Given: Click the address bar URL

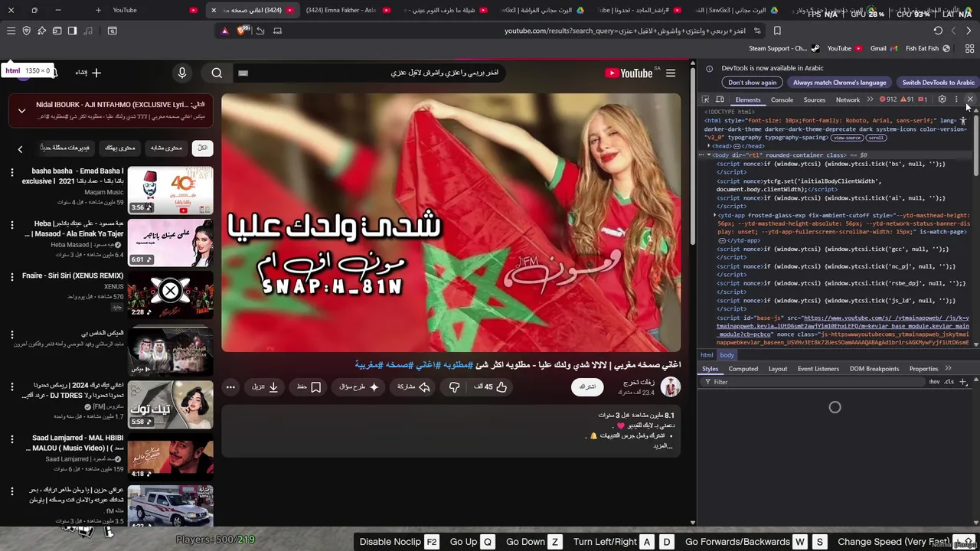Looking at the screenshot, I should 625,31.
